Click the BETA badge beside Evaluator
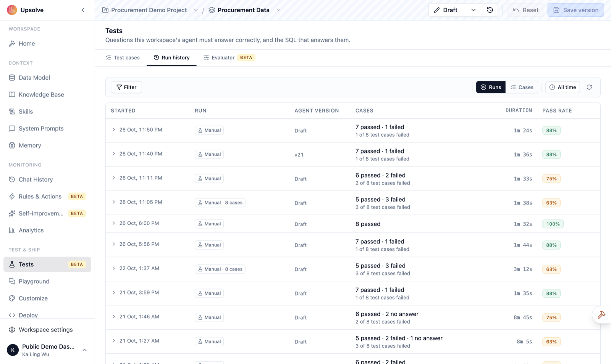This screenshot has width=611, height=364. [x=246, y=58]
